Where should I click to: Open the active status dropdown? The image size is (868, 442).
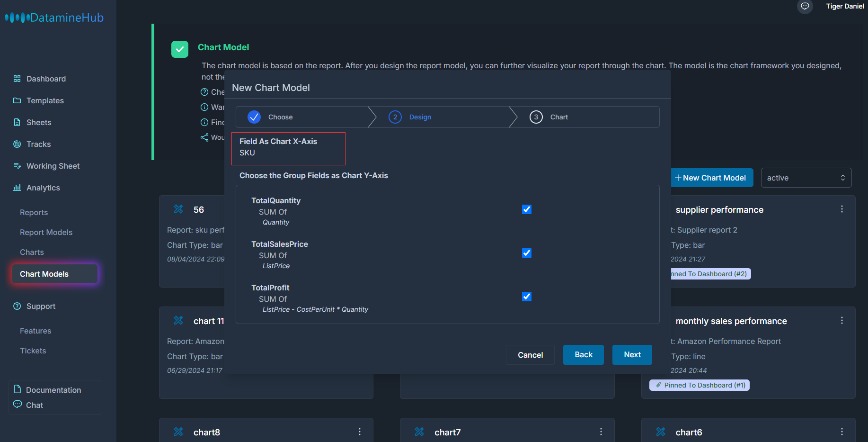pyautogui.click(x=806, y=178)
